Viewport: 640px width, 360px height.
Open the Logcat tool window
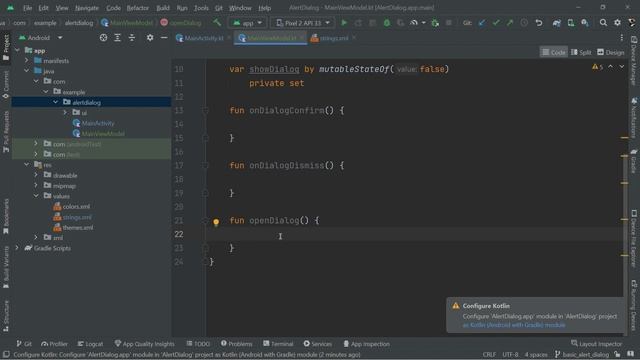pyautogui.click(x=90, y=344)
